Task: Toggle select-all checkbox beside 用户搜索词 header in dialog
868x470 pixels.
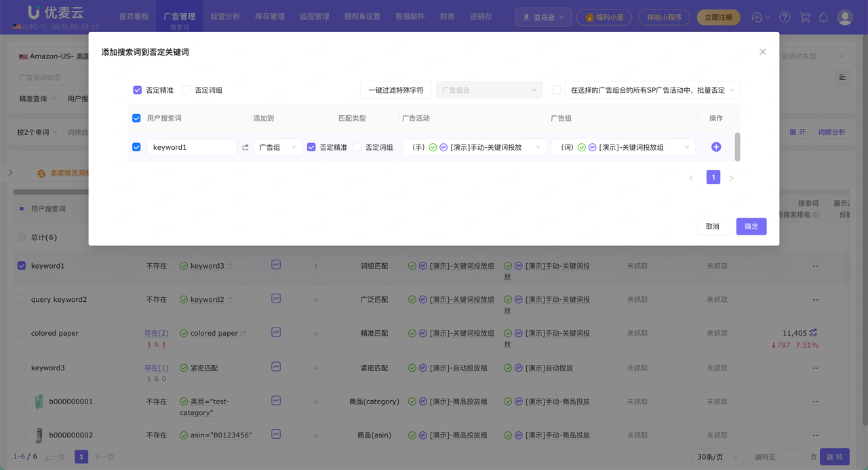Action: coord(136,118)
